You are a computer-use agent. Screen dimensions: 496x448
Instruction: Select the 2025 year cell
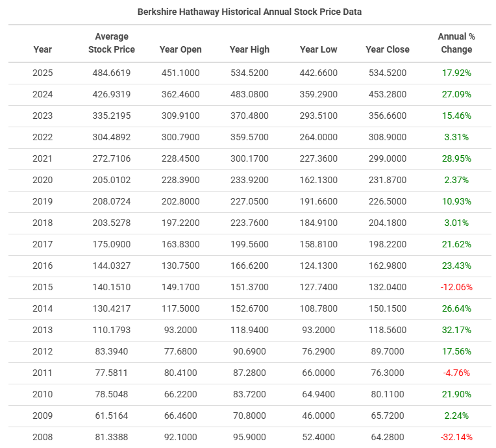pyautogui.click(x=43, y=73)
